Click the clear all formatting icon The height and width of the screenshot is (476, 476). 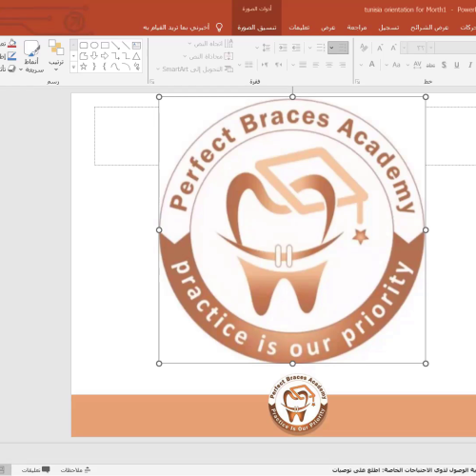364,48
